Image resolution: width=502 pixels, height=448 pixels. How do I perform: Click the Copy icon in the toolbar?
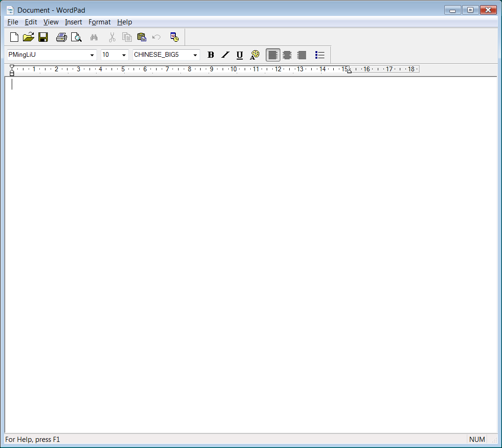127,37
